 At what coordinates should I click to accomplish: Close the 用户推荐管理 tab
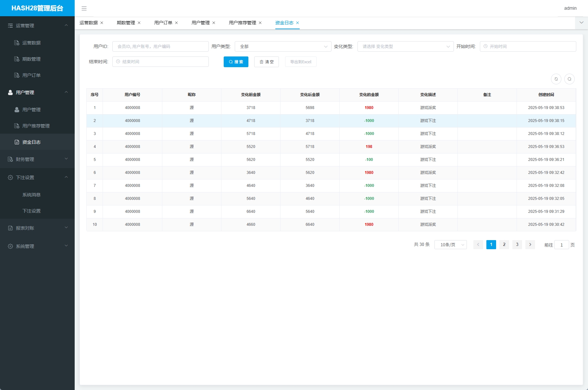[260, 23]
